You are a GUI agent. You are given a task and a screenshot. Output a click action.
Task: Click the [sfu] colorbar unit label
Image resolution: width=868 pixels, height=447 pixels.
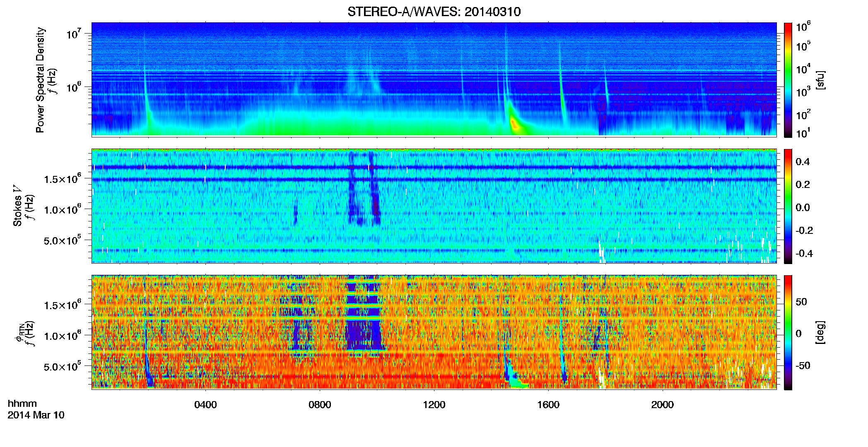pos(820,80)
